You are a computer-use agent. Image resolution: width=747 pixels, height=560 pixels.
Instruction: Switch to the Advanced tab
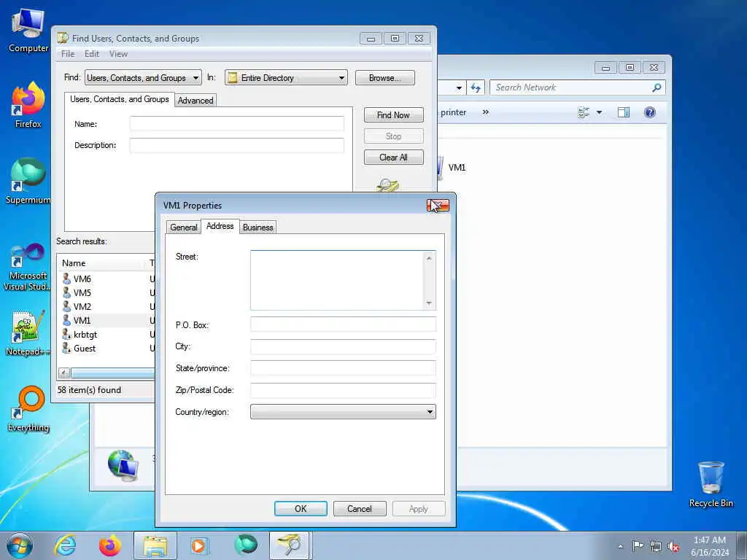pos(196,101)
